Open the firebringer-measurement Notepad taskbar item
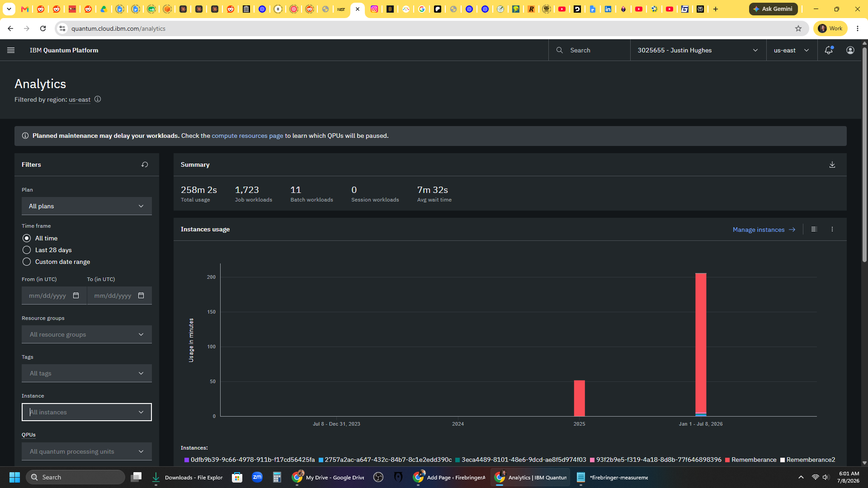This screenshot has height=488, width=868. (612, 477)
